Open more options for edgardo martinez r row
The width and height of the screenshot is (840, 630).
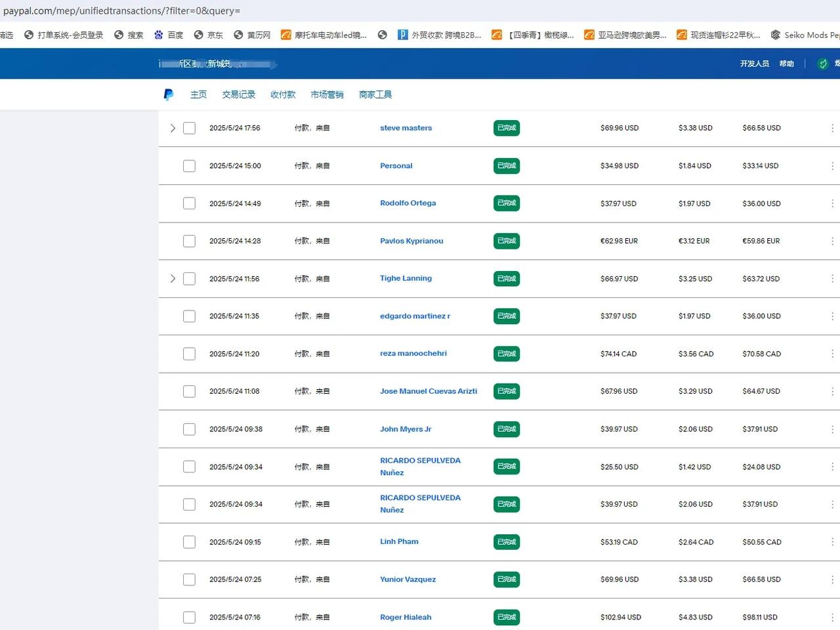(x=832, y=316)
